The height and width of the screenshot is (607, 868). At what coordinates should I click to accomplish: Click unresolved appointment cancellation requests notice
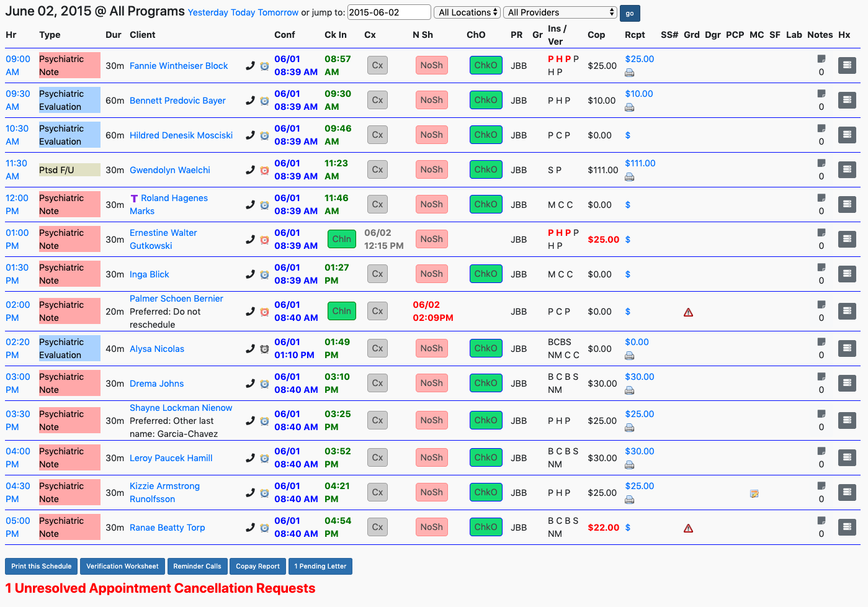pyautogui.click(x=160, y=588)
